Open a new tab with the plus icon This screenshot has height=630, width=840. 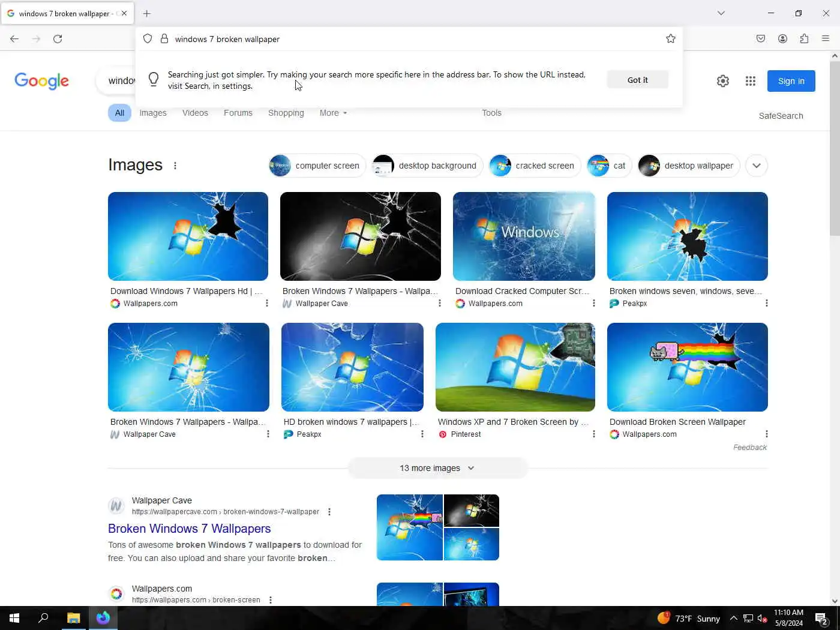pos(147,13)
